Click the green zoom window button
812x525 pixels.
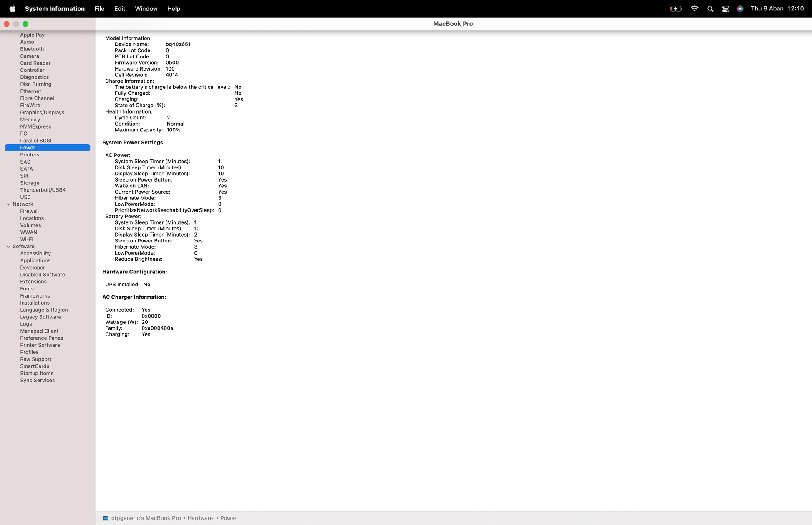(x=25, y=24)
